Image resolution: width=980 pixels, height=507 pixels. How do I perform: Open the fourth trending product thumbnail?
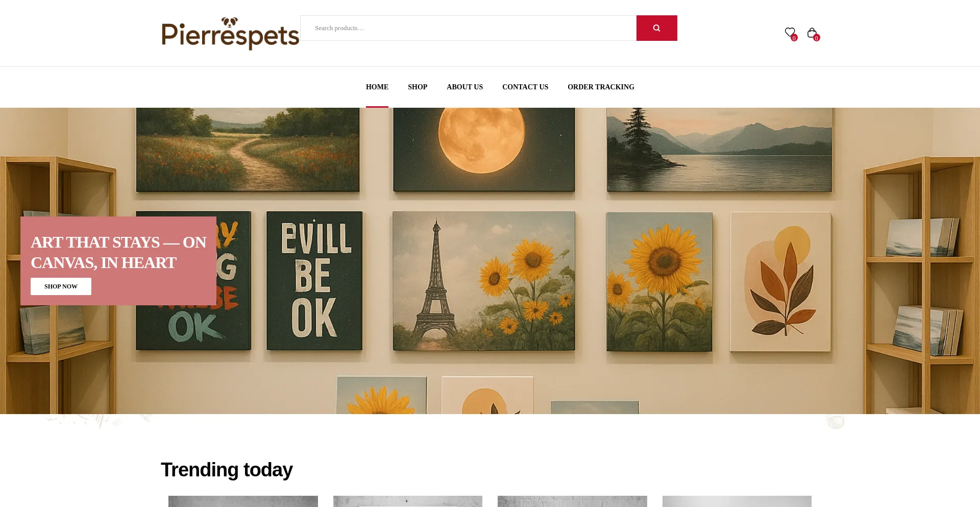pos(737,501)
